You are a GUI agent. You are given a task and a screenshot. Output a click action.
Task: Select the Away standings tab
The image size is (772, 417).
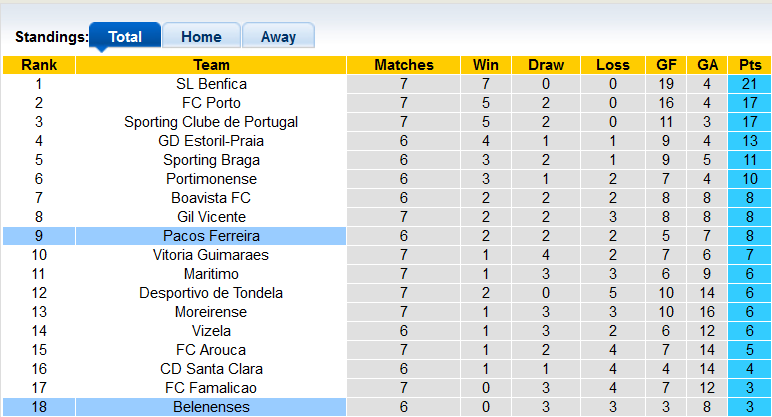coord(278,37)
